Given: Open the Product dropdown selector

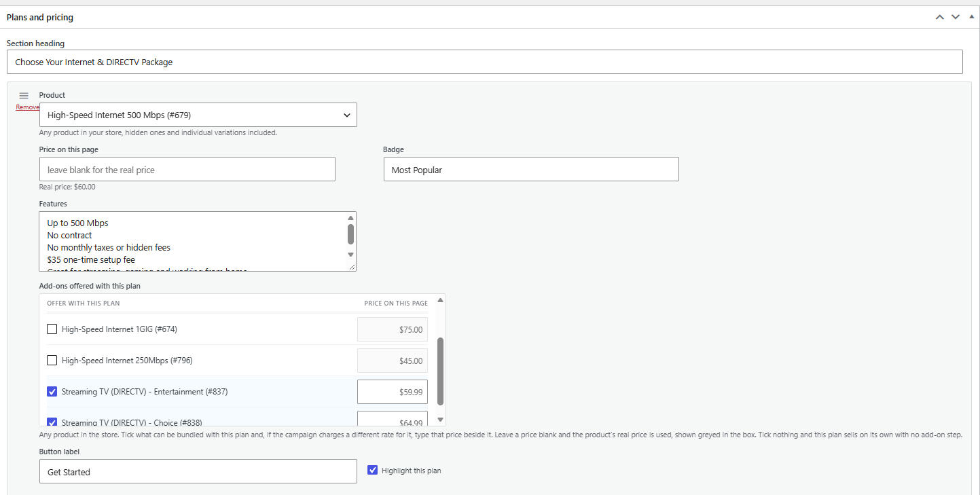Looking at the screenshot, I should (x=198, y=115).
